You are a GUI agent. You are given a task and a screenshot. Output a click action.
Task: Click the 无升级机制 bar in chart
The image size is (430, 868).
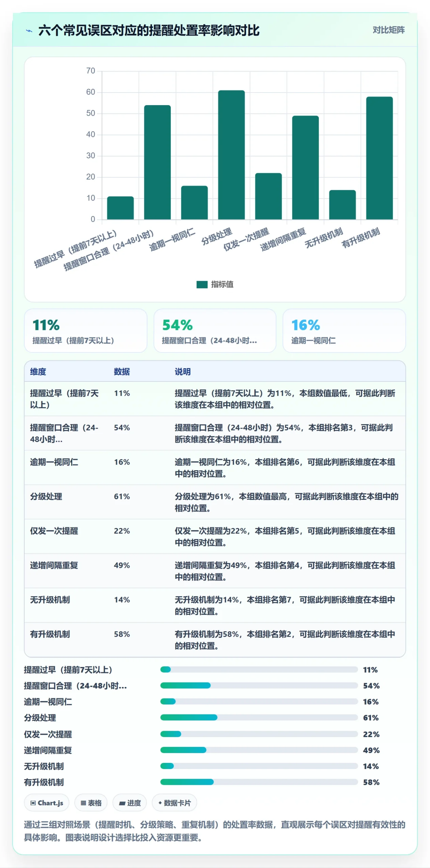[x=342, y=204]
